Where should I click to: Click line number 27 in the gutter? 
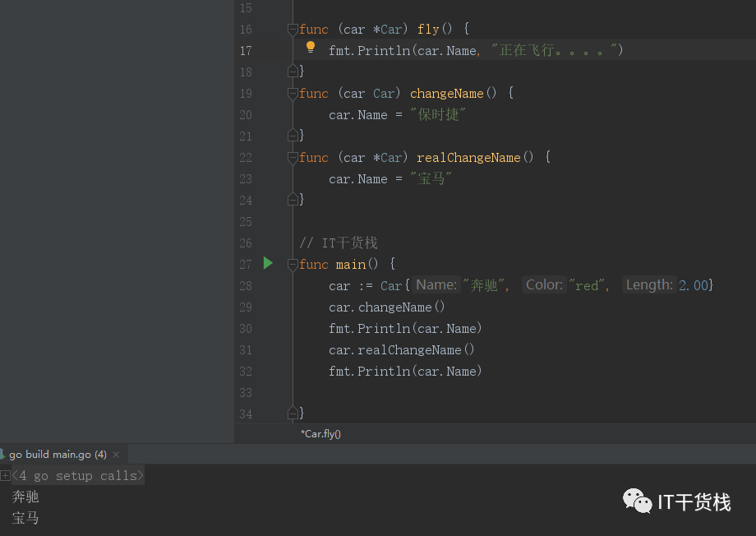tap(246, 265)
